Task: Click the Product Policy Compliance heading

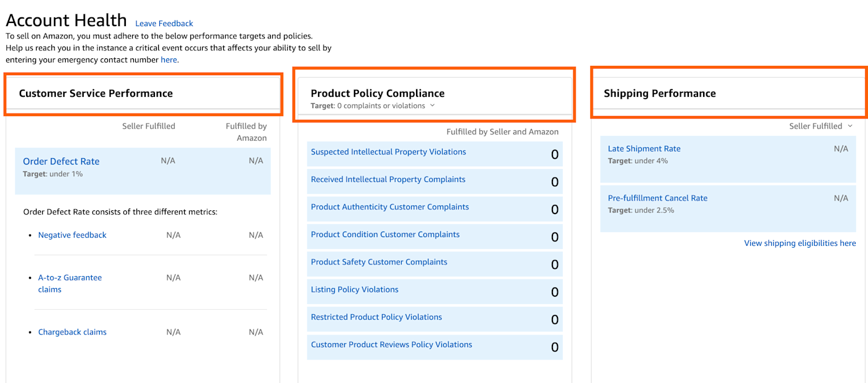Action: coord(377,94)
